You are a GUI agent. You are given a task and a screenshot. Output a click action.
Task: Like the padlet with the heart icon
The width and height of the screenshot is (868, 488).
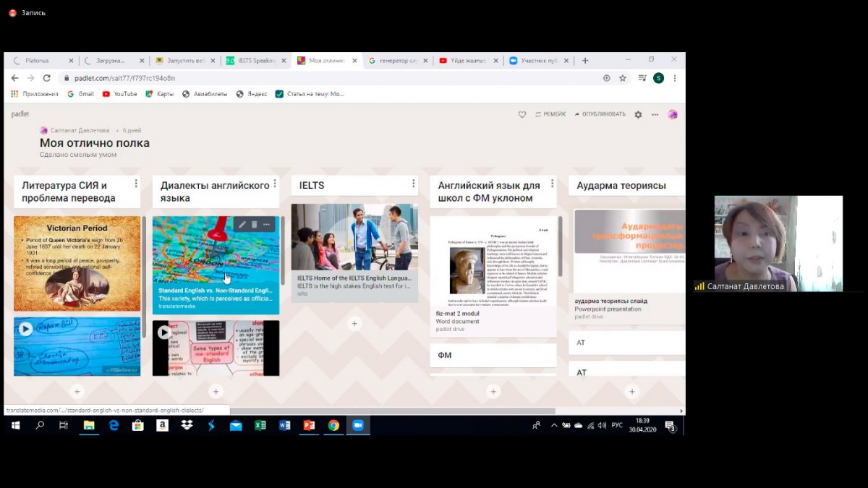(x=522, y=114)
